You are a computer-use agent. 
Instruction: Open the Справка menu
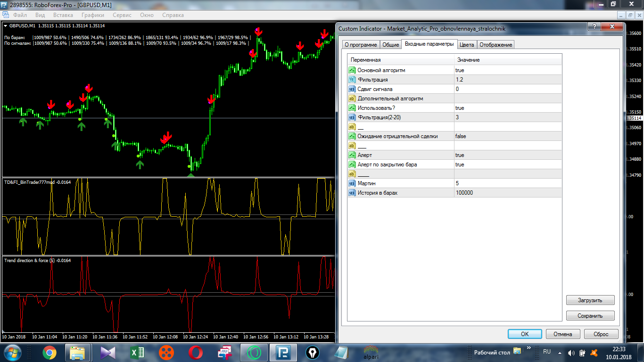point(173,15)
